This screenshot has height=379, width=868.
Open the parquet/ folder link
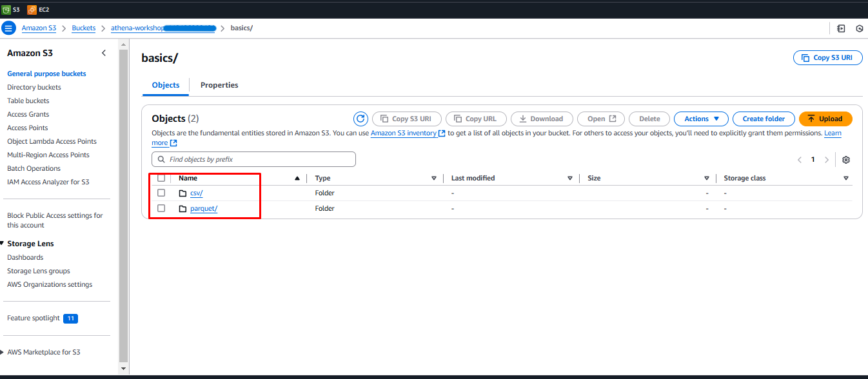[204, 208]
